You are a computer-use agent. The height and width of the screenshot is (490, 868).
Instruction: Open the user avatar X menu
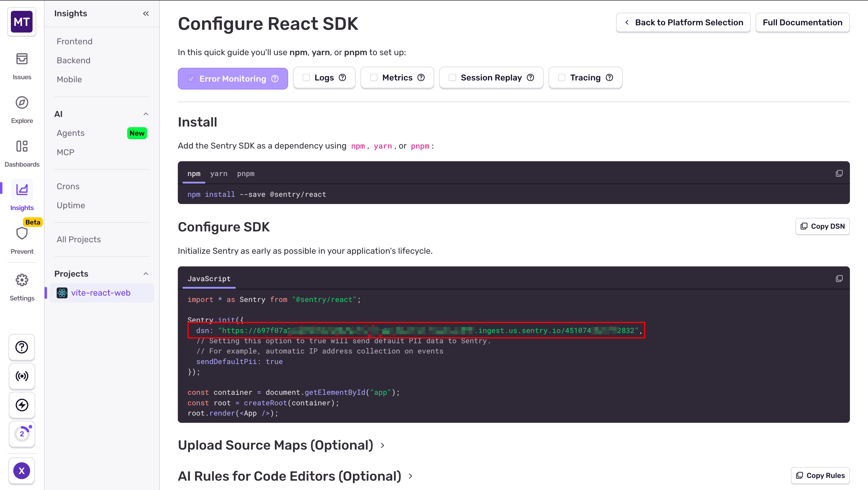click(x=22, y=471)
